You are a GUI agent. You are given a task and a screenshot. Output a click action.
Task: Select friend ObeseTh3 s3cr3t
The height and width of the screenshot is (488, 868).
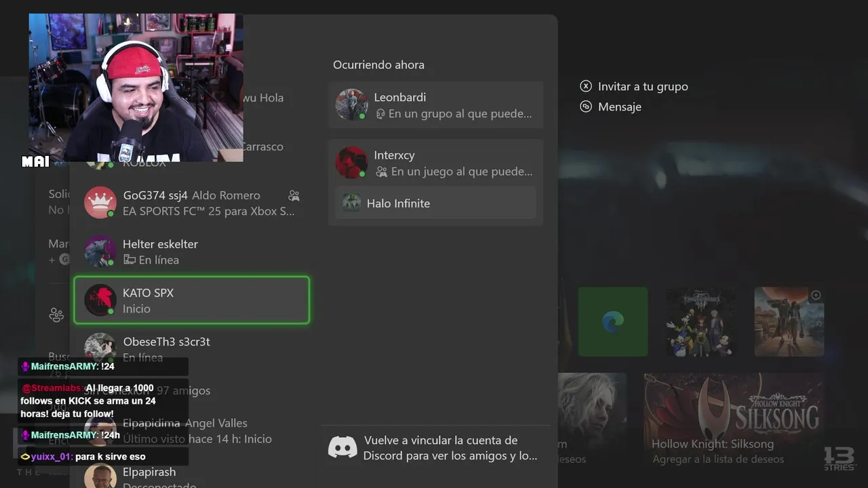191,348
